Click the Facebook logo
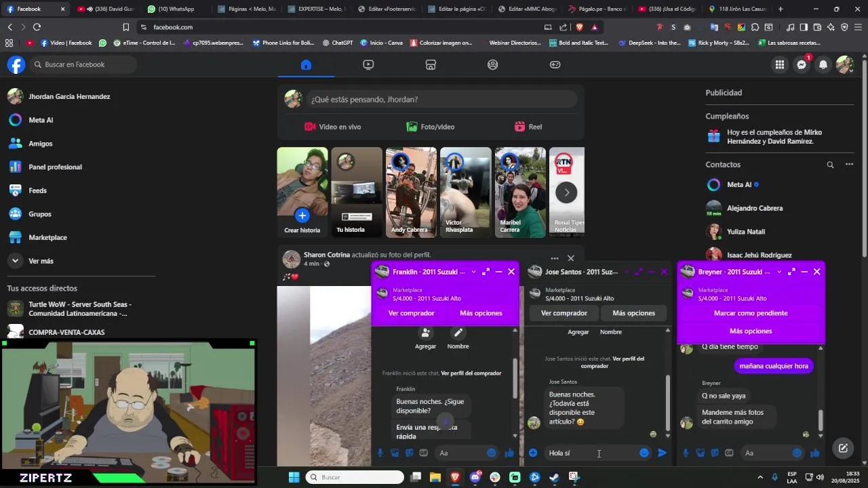The height and width of the screenshot is (488, 868). (x=16, y=64)
